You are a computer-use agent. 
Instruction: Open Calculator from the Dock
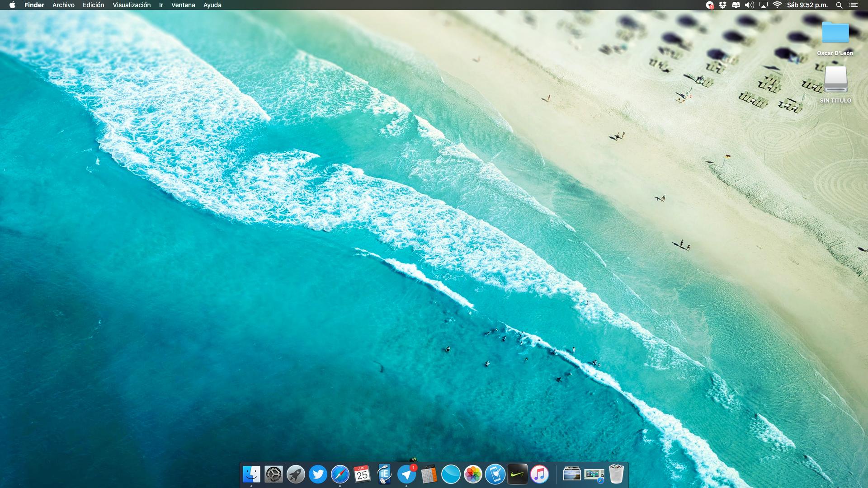coord(429,474)
